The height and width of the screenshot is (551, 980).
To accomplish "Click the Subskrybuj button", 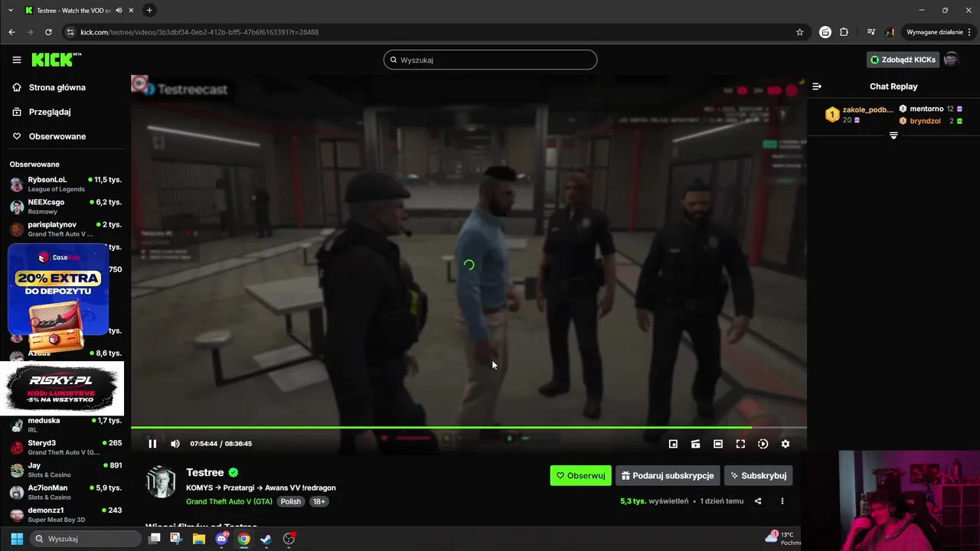I will [758, 475].
